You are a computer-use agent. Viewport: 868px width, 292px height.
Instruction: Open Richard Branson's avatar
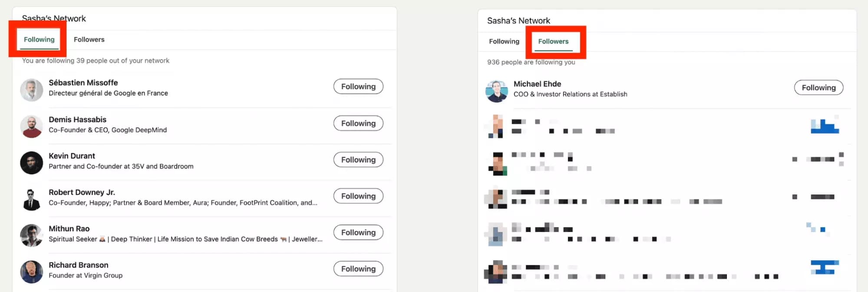(31, 272)
